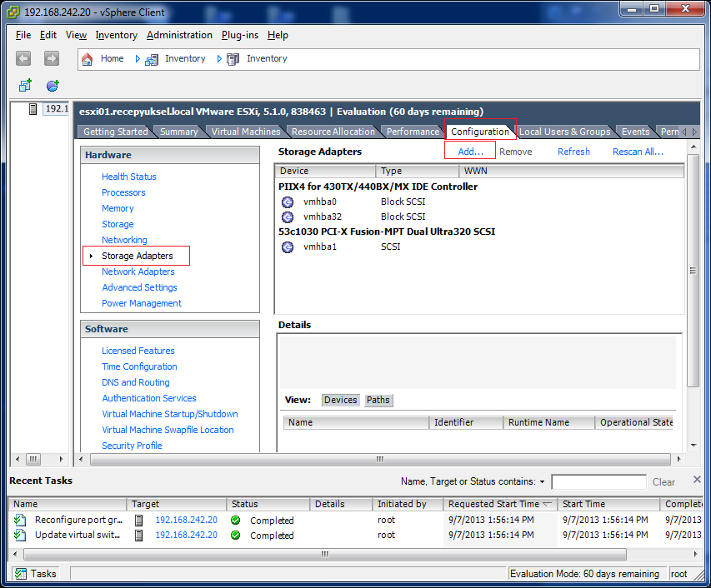Click the Reconfigure port group task icon

point(20,520)
